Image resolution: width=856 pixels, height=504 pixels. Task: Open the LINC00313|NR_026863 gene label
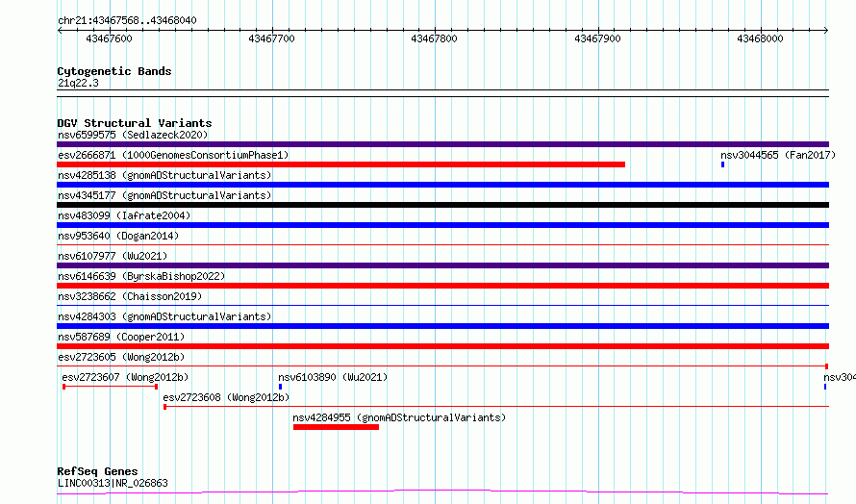tap(113, 483)
